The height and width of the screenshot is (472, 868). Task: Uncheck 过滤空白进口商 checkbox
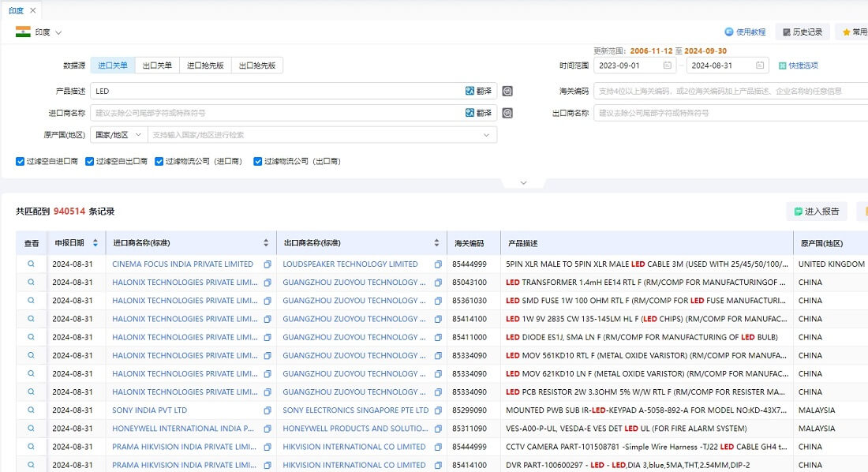coord(20,161)
